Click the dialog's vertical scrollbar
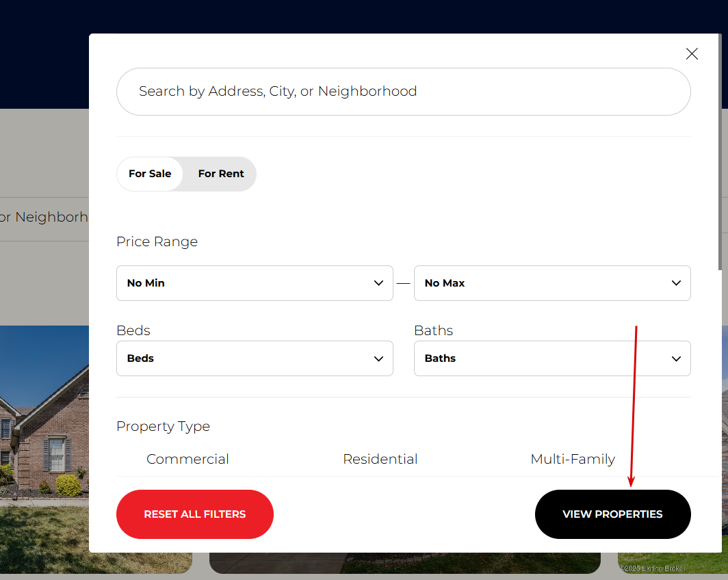The height and width of the screenshot is (580, 728). click(720, 152)
